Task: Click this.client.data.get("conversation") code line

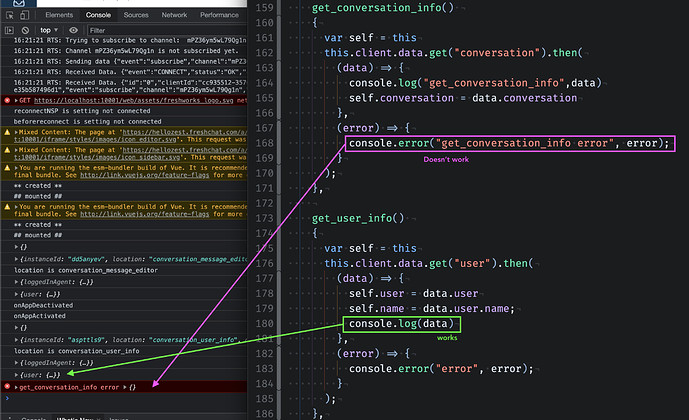Action: [x=453, y=53]
